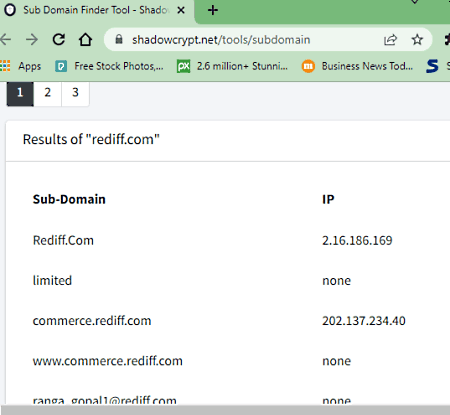Click the horizontal scrollbar at bottom
The image size is (450, 415).
coord(225,410)
